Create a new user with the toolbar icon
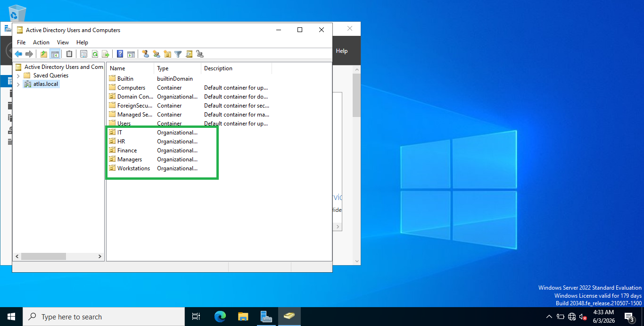Image resolution: width=644 pixels, height=326 pixels. [x=145, y=54]
